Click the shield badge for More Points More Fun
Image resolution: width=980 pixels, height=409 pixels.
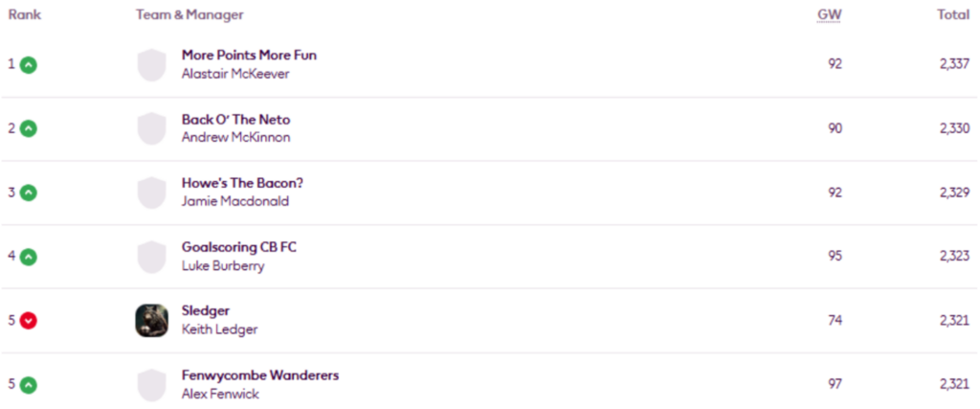point(152,64)
